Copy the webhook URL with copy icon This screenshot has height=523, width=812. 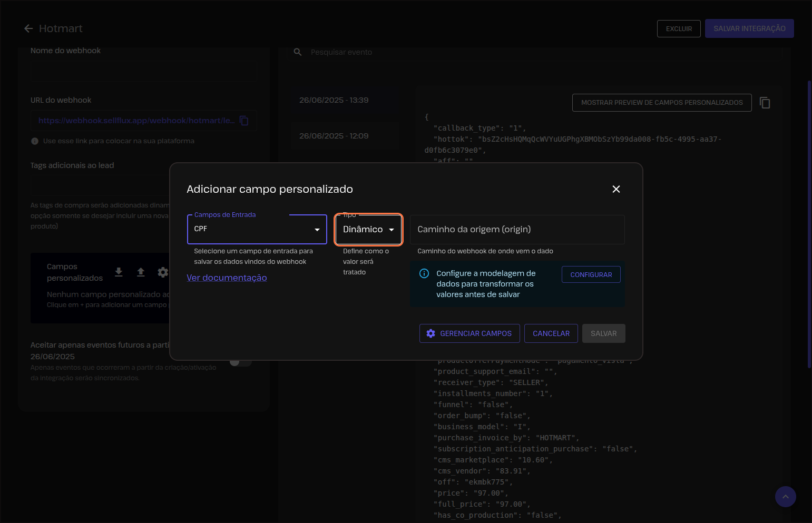[244, 121]
